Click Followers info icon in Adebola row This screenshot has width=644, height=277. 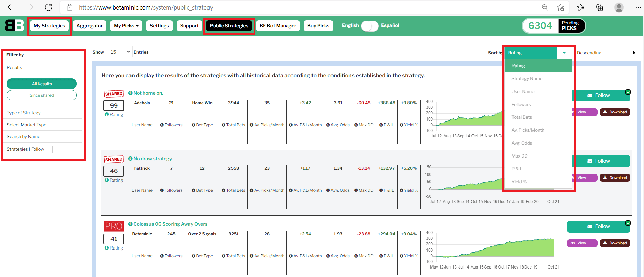tap(162, 125)
